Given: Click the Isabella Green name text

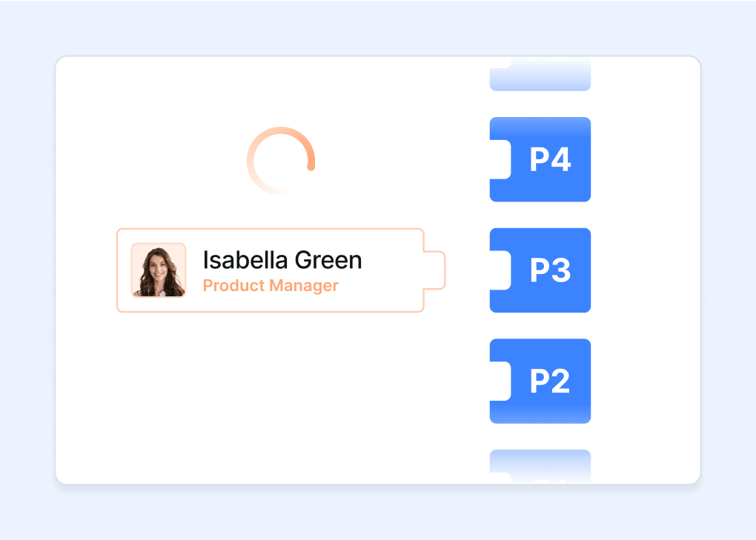Looking at the screenshot, I should 282,260.
